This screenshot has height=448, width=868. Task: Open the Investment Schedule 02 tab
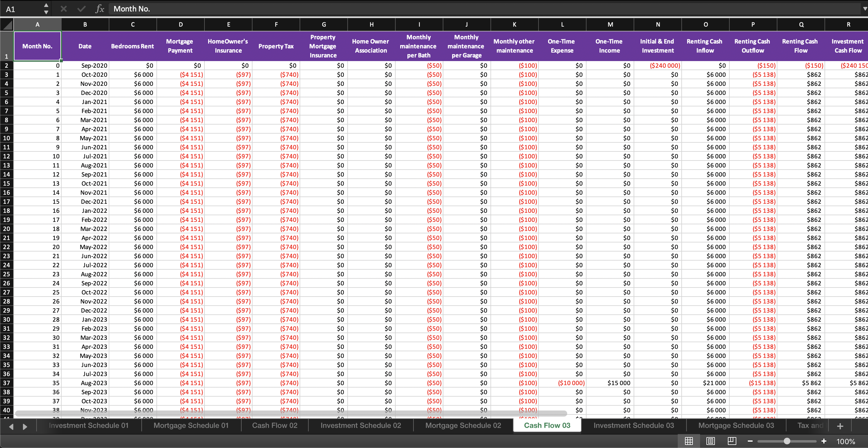361,425
